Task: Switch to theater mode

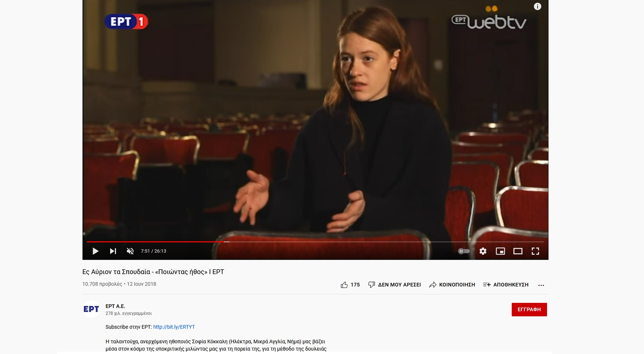Action: click(518, 251)
